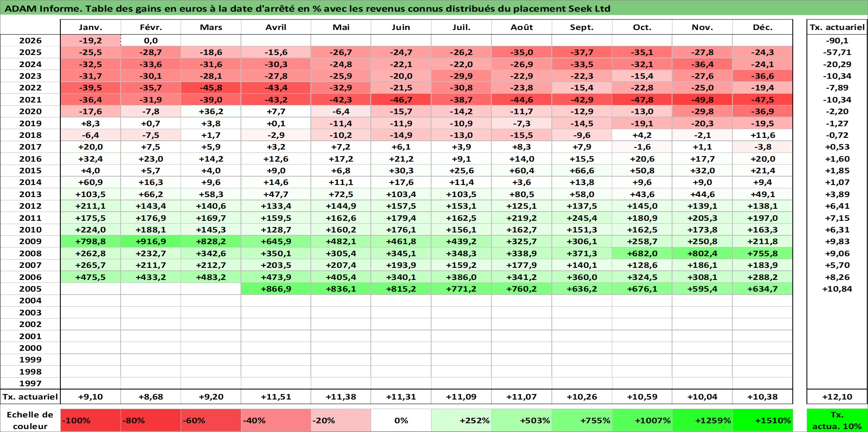Screen dimensions: 868x432
Task: Select the +10,84 actuarial rate for 2005
Action: (837, 289)
